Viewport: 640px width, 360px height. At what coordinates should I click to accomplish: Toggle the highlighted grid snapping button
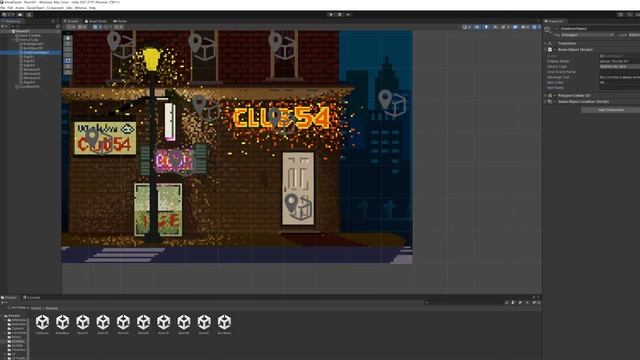96,27
